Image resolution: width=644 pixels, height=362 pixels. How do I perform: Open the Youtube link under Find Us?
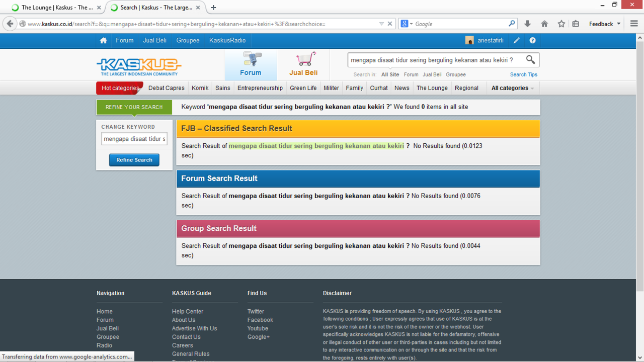point(258,328)
